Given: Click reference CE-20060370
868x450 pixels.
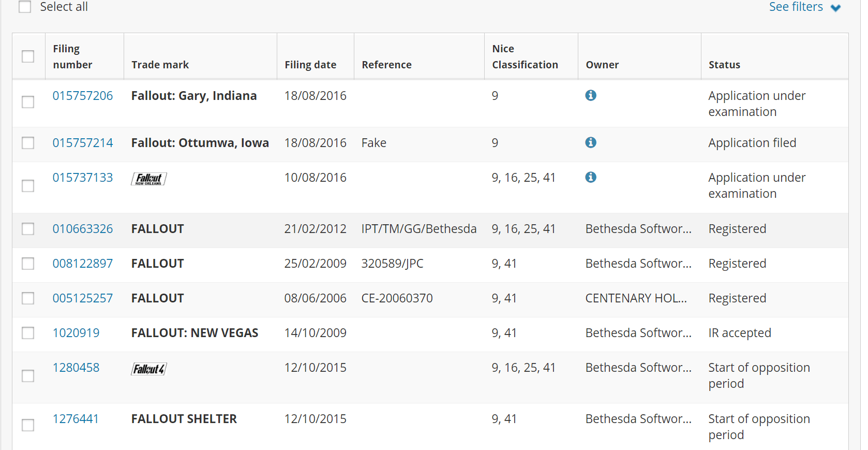Looking at the screenshot, I should click(x=397, y=298).
